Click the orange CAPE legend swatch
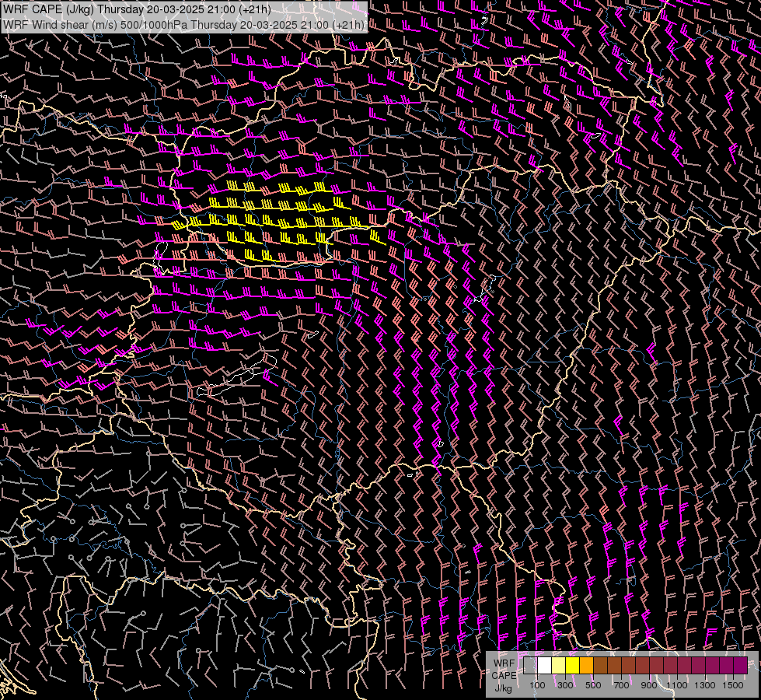Viewport: 761px width, 700px height. 586,665
